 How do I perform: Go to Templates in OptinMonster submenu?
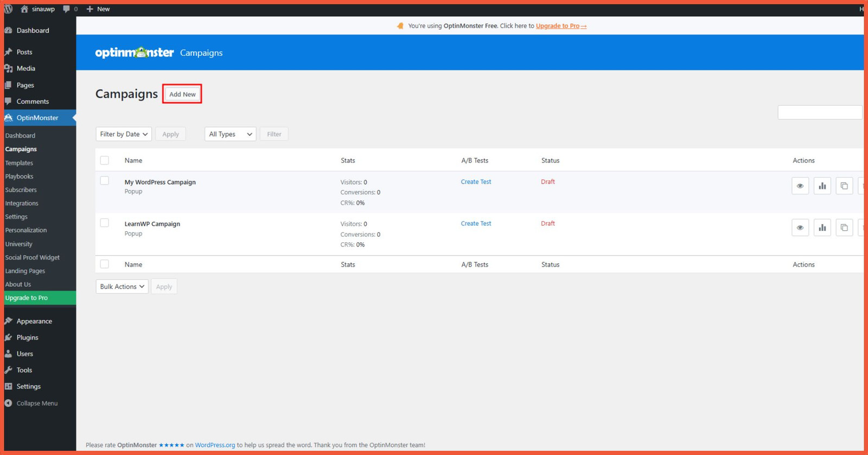[19, 163]
